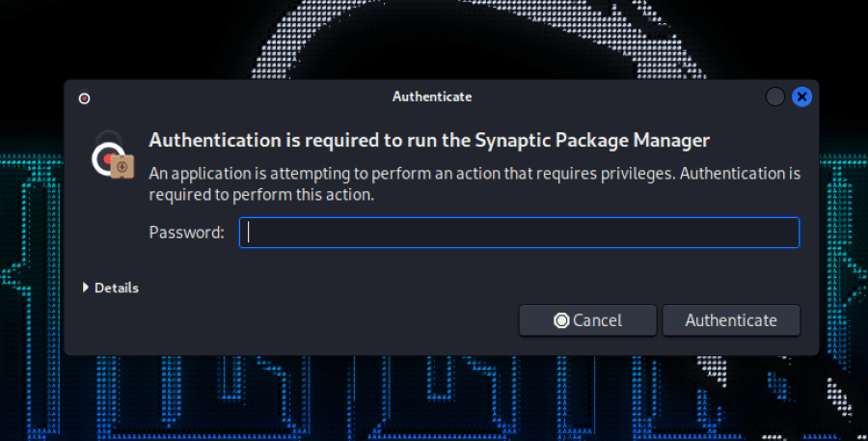Open the window menu icon in title bar
Screen dimensions: 868x441
click(x=84, y=98)
